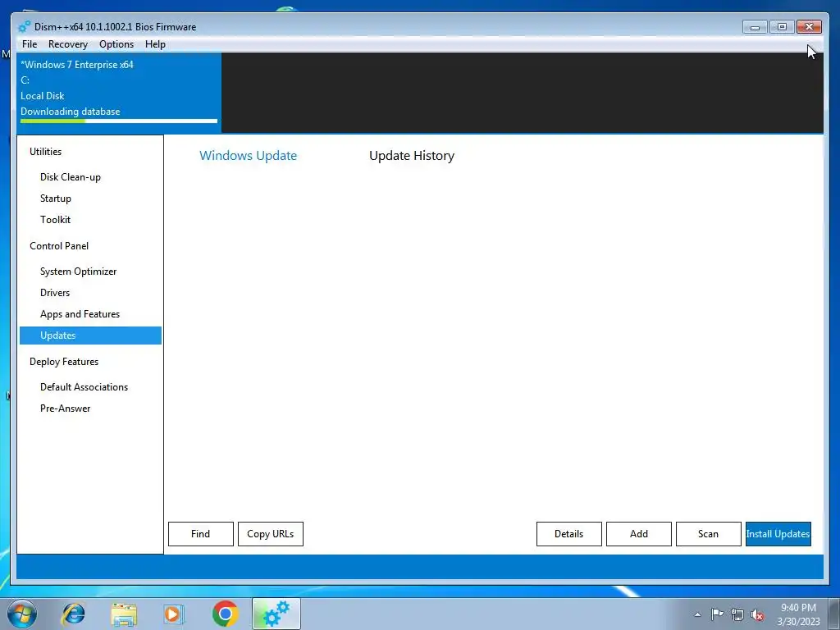Open the Windows Start menu

22,614
